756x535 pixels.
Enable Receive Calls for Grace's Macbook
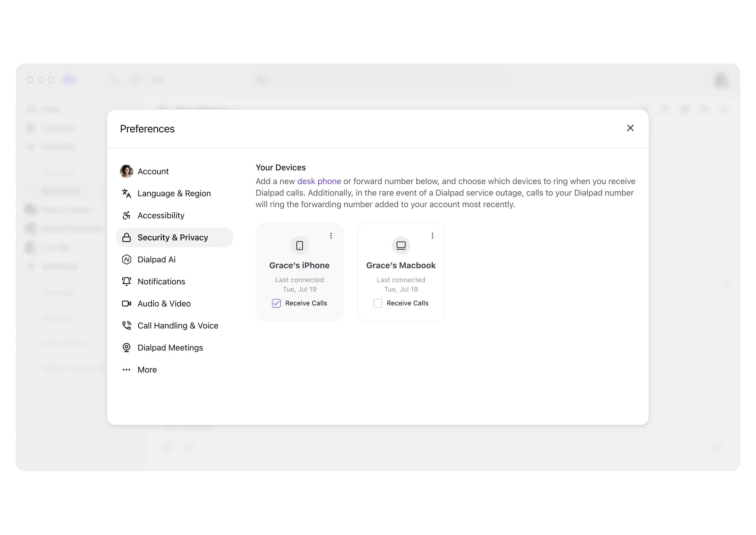coord(378,303)
